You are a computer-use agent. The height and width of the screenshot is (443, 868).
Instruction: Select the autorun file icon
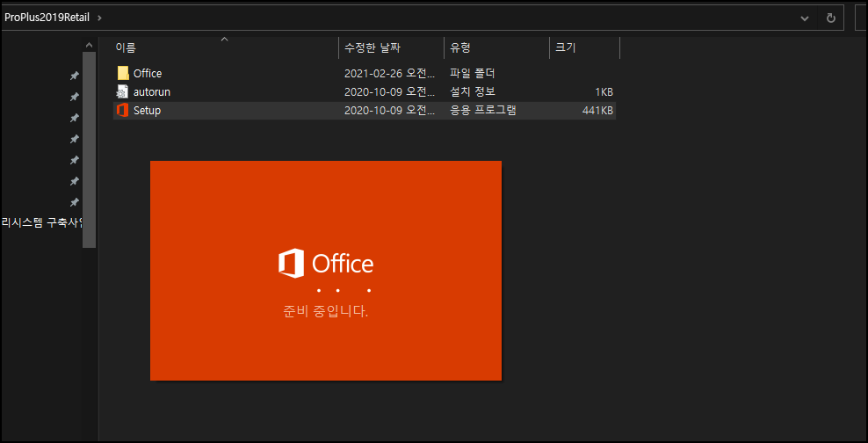(x=122, y=91)
